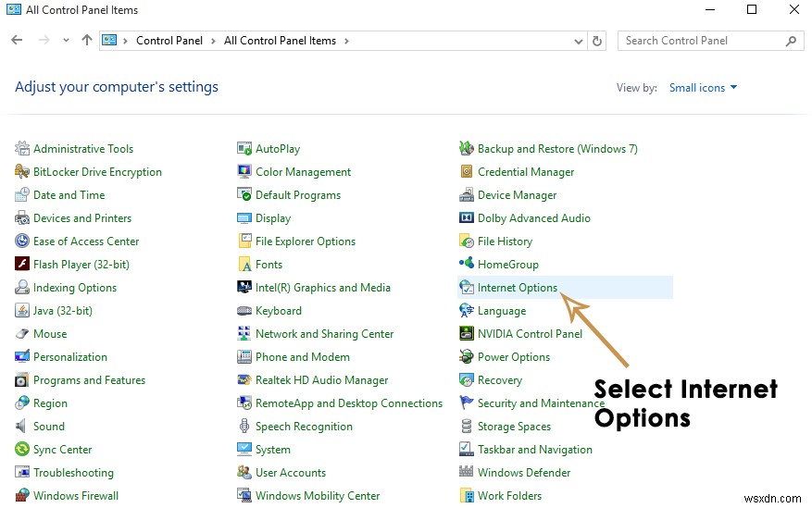Click the NVIDIA Control Panel icon
This screenshot has height=508, width=812.
(467, 334)
